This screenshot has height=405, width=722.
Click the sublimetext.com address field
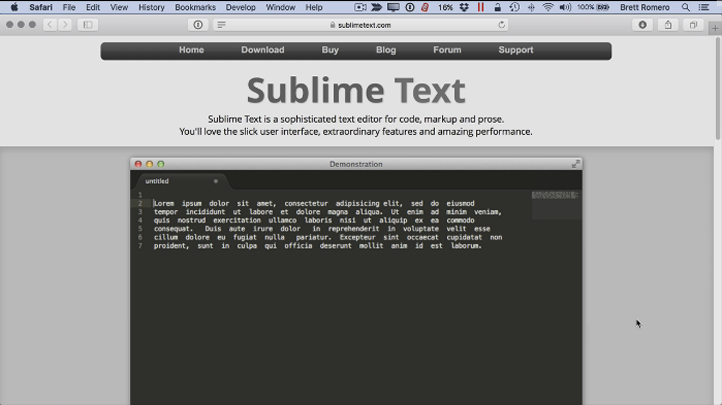361,25
